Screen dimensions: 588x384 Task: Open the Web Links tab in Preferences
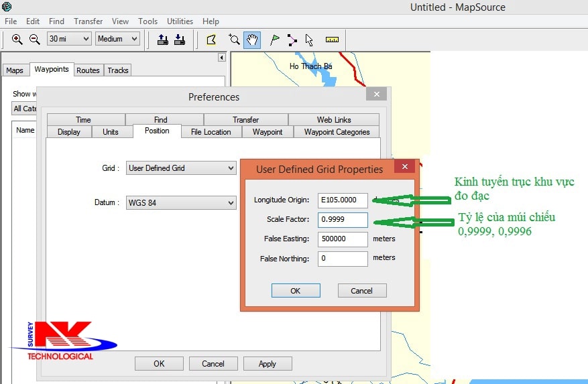334,120
